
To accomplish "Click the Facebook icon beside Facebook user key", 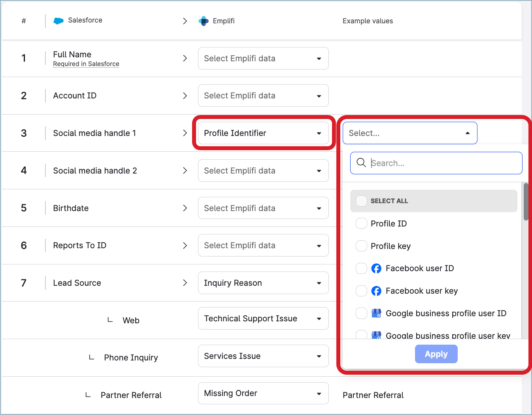I will click(376, 291).
